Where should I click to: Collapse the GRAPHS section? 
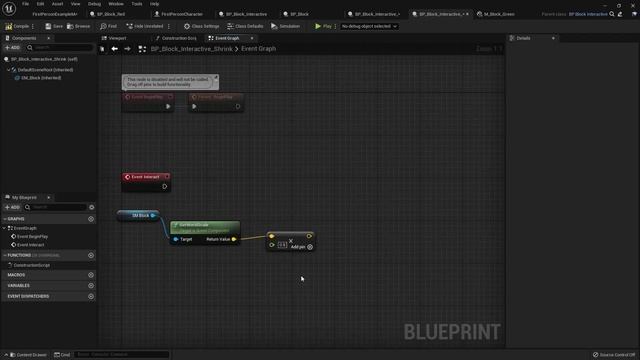coord(5,219)
